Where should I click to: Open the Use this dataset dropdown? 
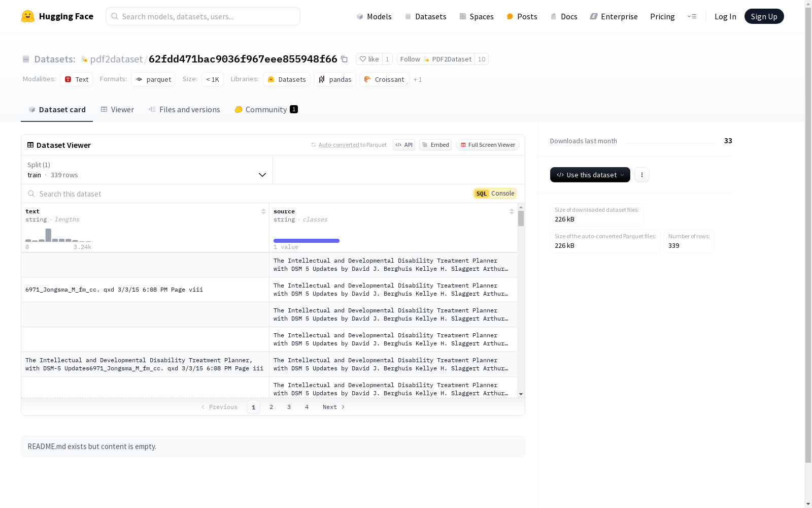[590, 175]
